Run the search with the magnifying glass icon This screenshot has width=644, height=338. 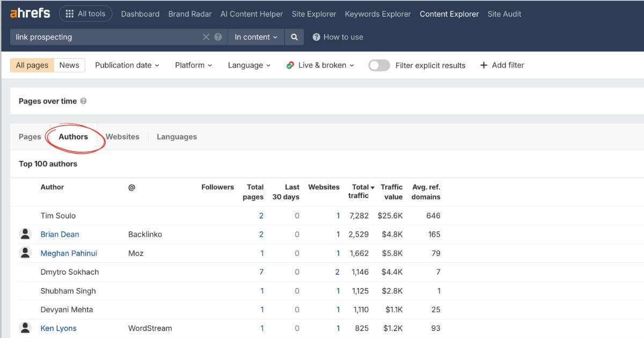pos(294,36)
